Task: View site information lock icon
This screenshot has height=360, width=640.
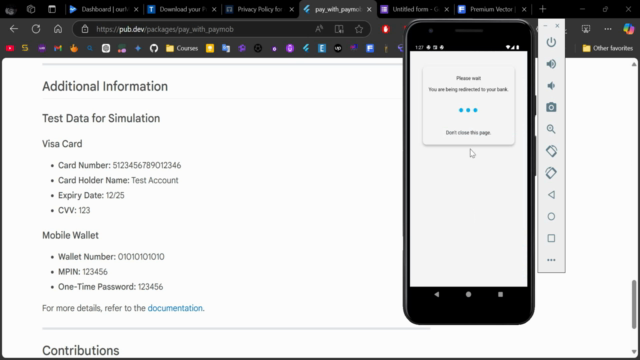Action: [x=85, y=29]
